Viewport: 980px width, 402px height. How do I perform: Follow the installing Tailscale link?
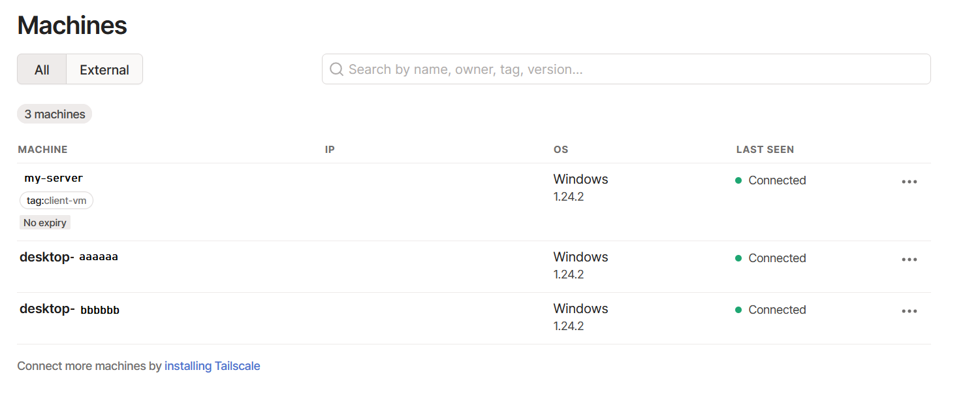click(x=212, y=366)
